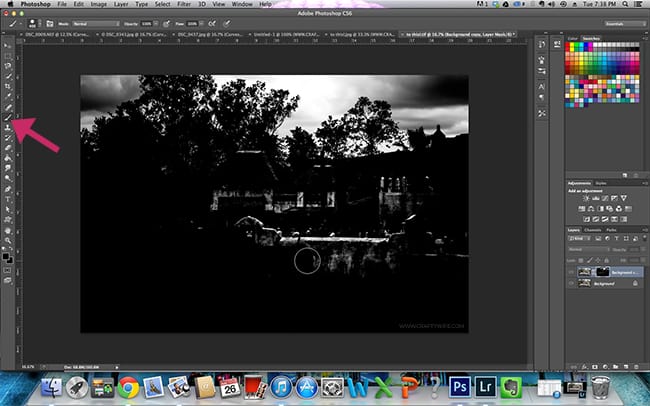Open the layer blend mode dropdown
This screenshot has width=650, height=406.
(589, 249)
